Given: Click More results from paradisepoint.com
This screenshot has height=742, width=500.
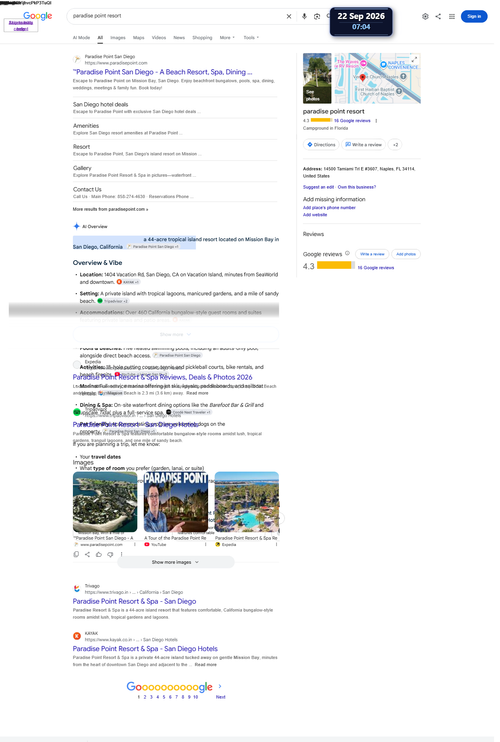Looking at the screenshot, I should coord(110,209).
